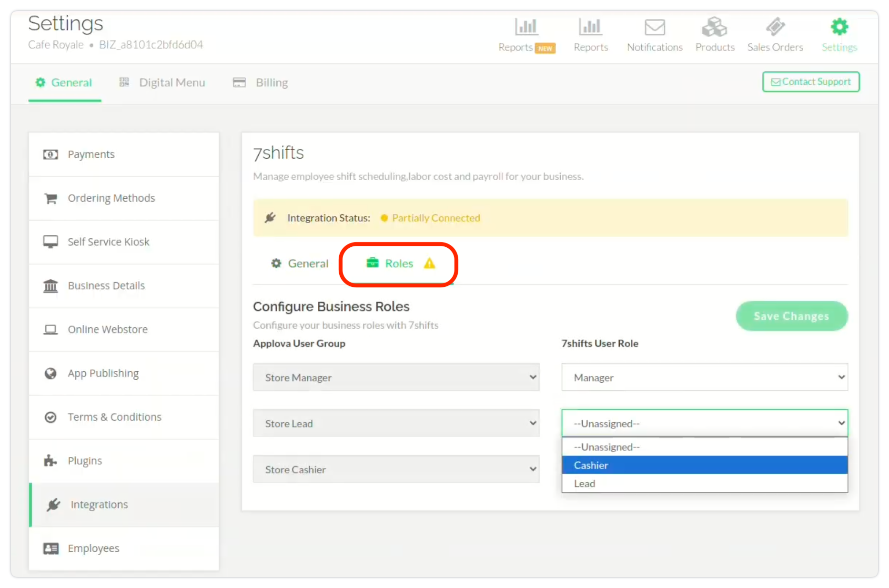The width and height of the screenshot is (889, 588).
Task: Go to Ordering Methods in sidebar
Action: tap(124, 198)
